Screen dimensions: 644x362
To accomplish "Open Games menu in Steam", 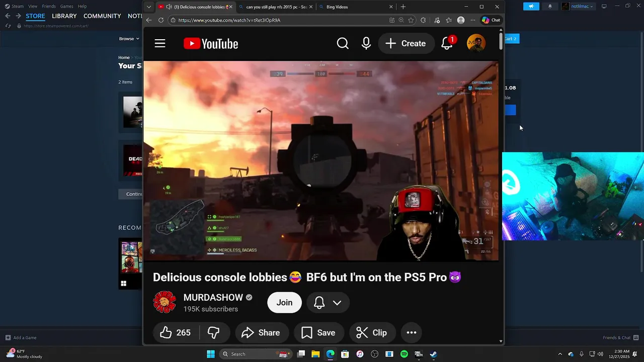I will click(x=66, y=6).
